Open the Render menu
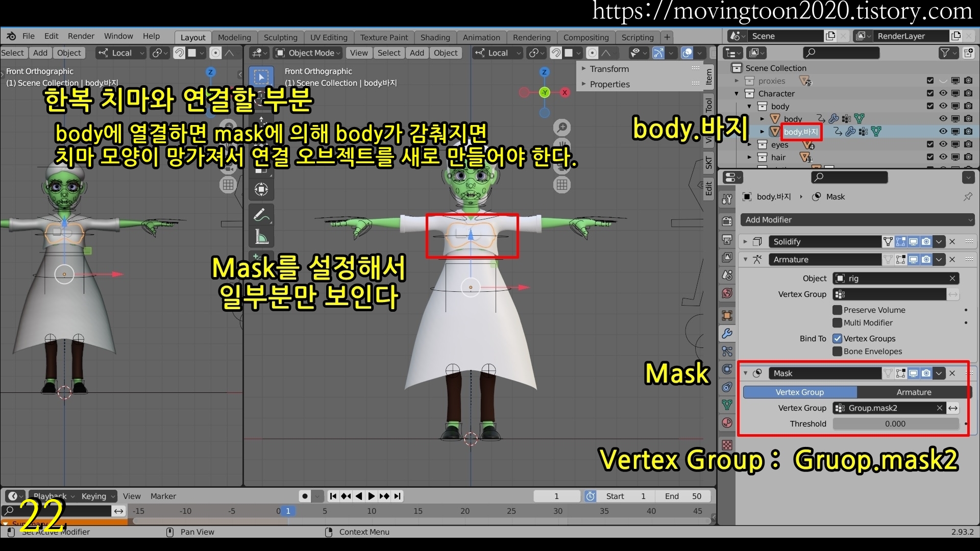Viewport: 980px width, 551px height. click(81, 36)
